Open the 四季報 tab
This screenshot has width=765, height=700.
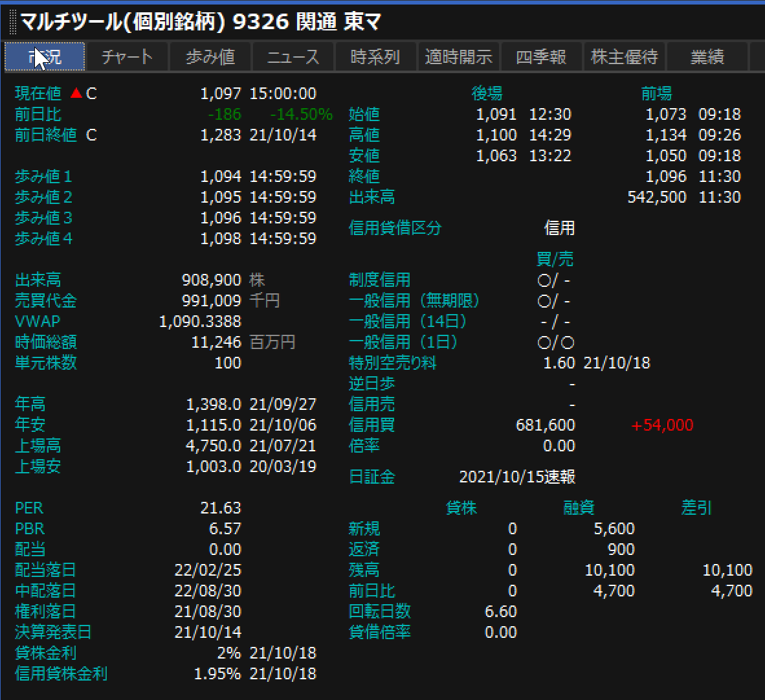pos(542,56)
